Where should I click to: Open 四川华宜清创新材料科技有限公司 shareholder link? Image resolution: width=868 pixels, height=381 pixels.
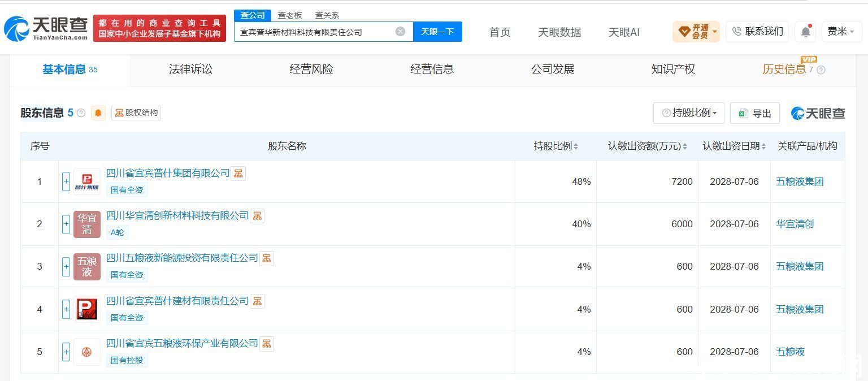click(177, 215)
